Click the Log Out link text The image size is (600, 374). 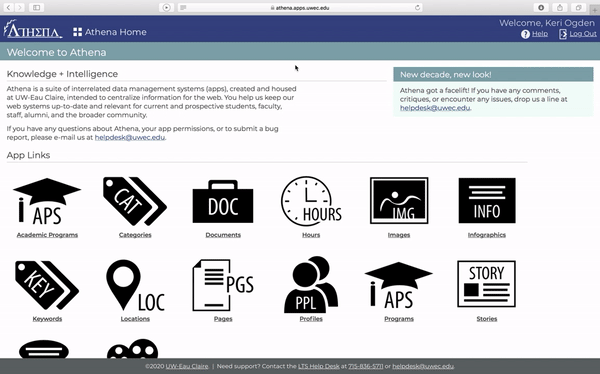pos(583,34)
